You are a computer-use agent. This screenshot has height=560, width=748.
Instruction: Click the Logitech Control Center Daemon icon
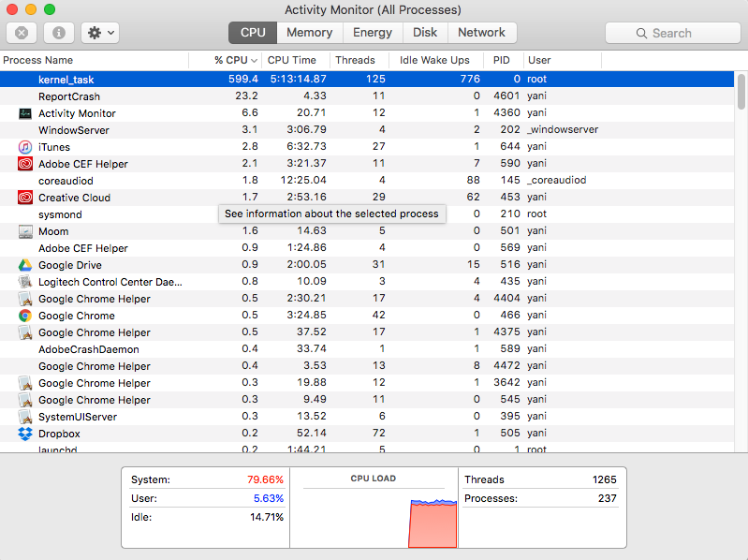click(x=24, y=282)
